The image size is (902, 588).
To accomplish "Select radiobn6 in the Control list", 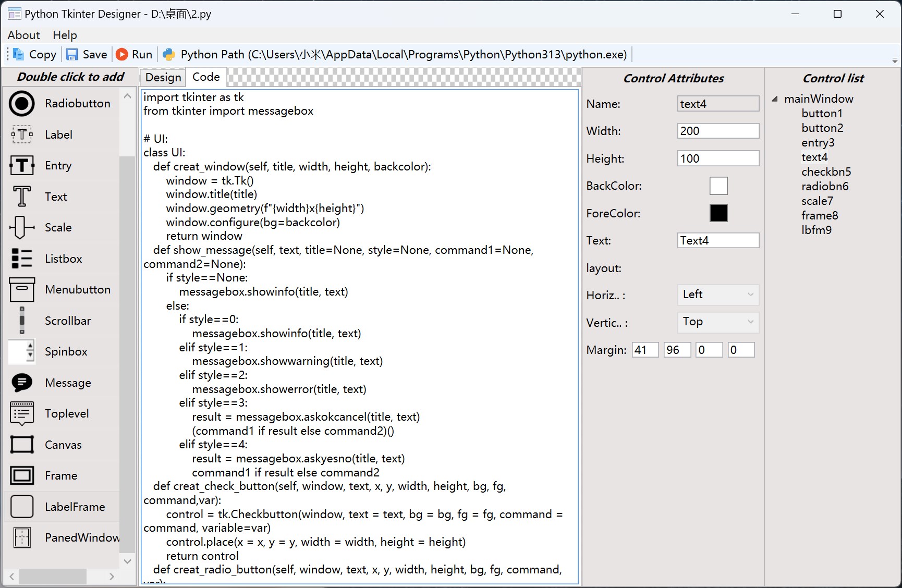I will [x=825, y=186].
